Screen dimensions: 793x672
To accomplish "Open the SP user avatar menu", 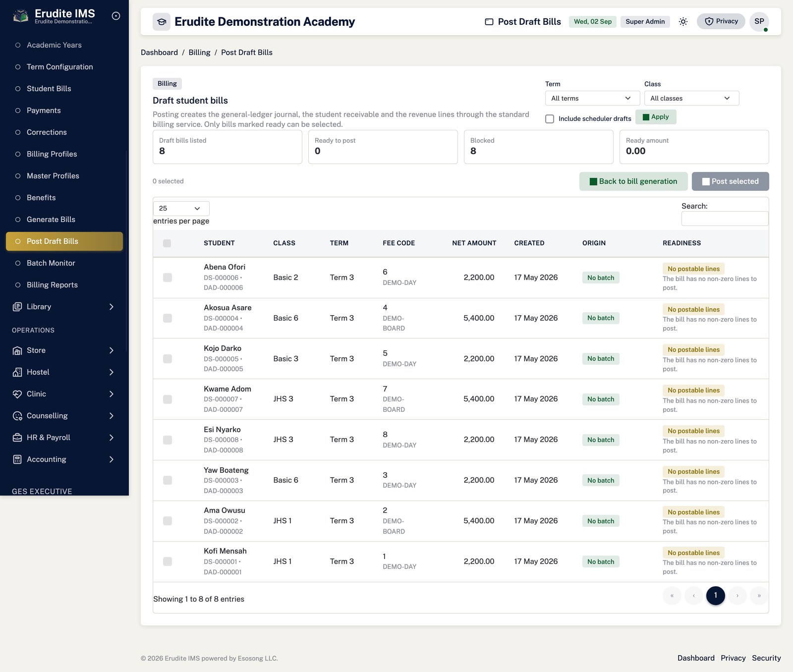I will click(x=759, y=21).
